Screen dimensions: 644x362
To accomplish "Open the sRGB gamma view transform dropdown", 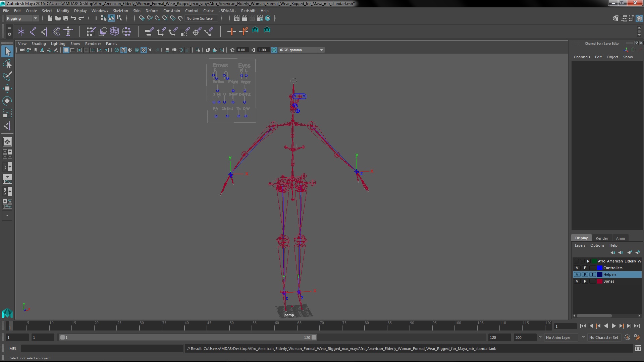I will 301,50.
